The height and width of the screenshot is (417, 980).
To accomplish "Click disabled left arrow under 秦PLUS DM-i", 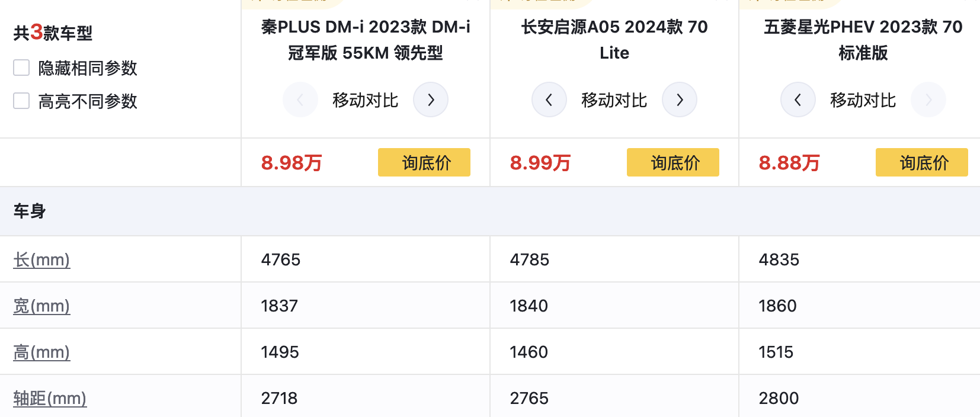I will click(300, 100).
